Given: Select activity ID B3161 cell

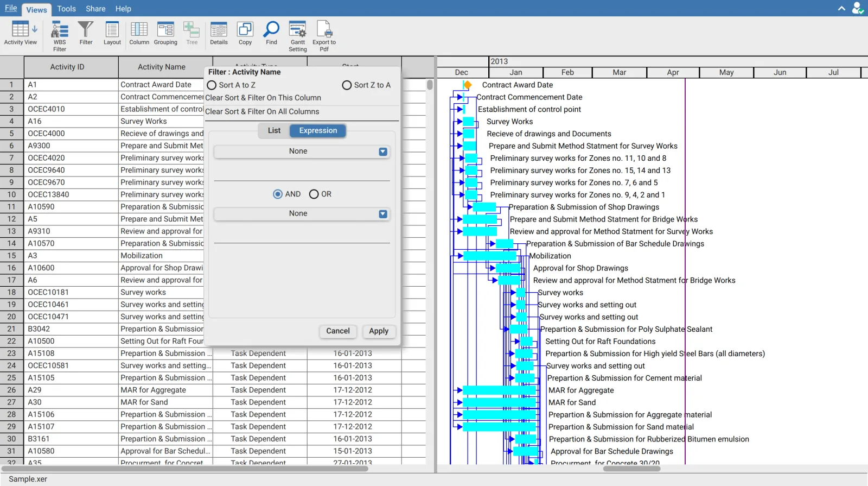Looking at the screenshot, I should pyautogui.click(x=71, y=439).
